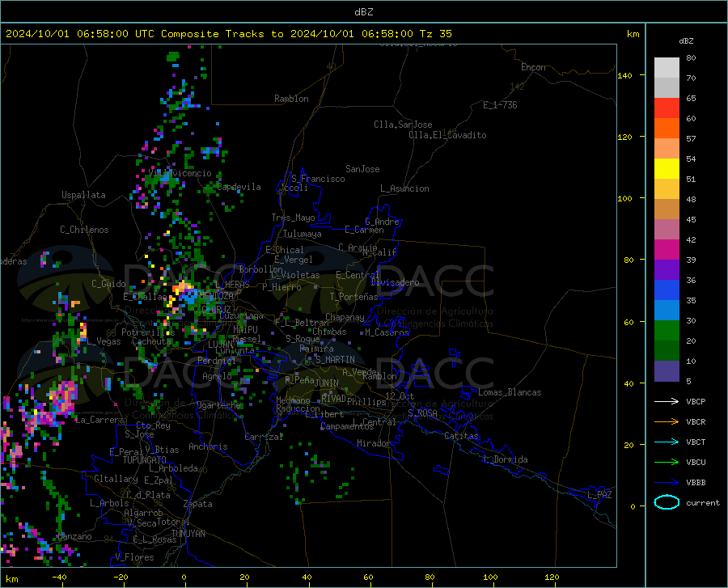Pick the yellow 51-54 dBZ swatch
This screenshot has height=588, width=728.
[x=667, y=168]
